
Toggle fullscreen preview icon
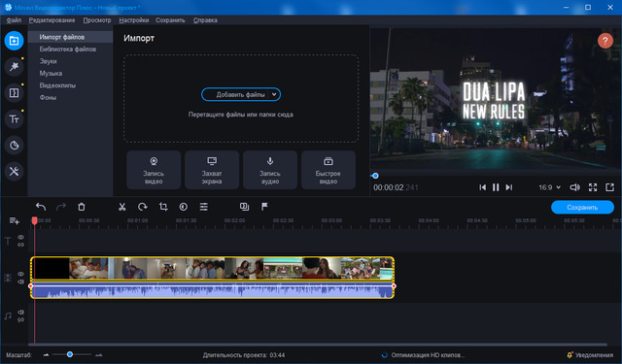(x=593, y=187)
